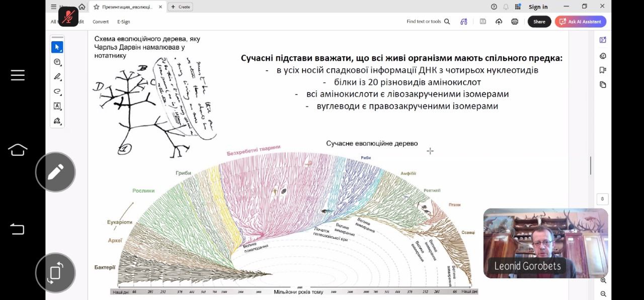Click the upload to cloud icon
This screenshot has width=644, height=300.
click(x=499, y=22)
